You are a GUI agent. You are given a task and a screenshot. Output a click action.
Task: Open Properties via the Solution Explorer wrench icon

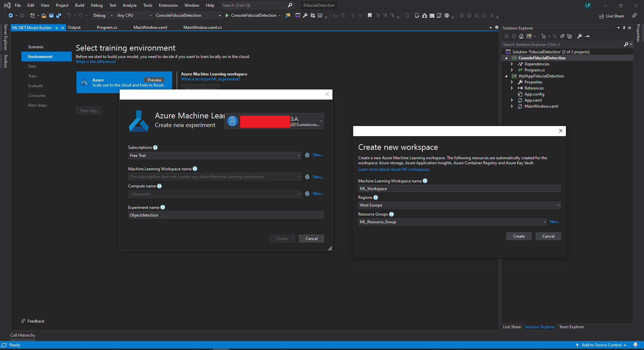pos(580,36)
